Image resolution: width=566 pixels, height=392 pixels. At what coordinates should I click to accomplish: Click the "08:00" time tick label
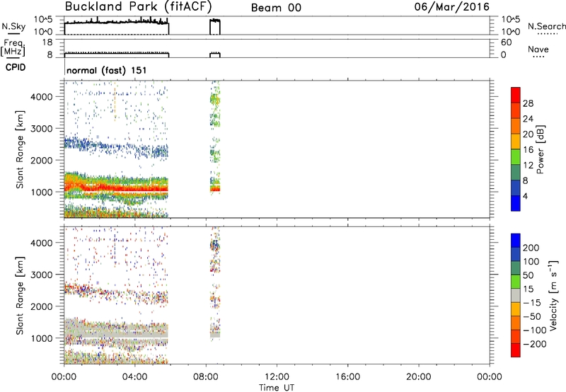click(205, 377)
